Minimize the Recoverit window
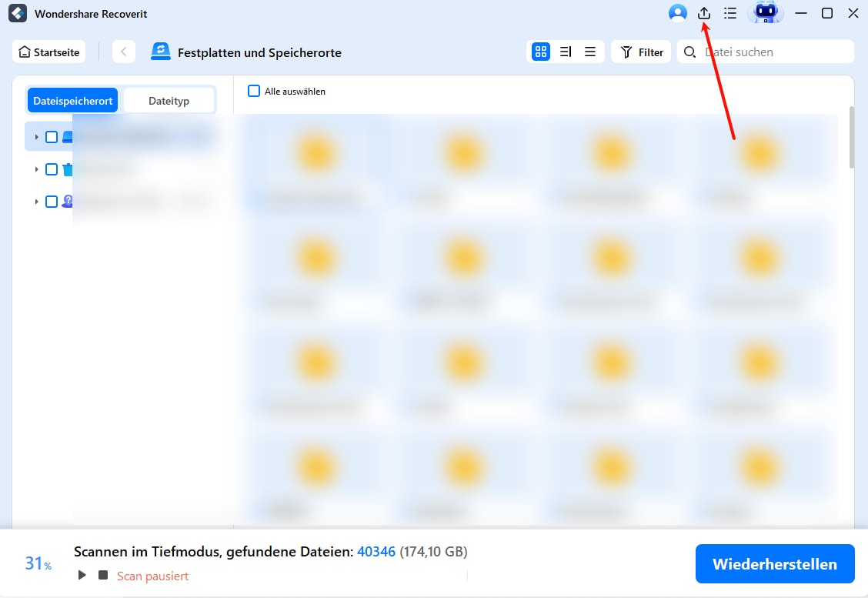Image resolution: width=868 pixels, height=598 pixels. (x=801, y=13)
